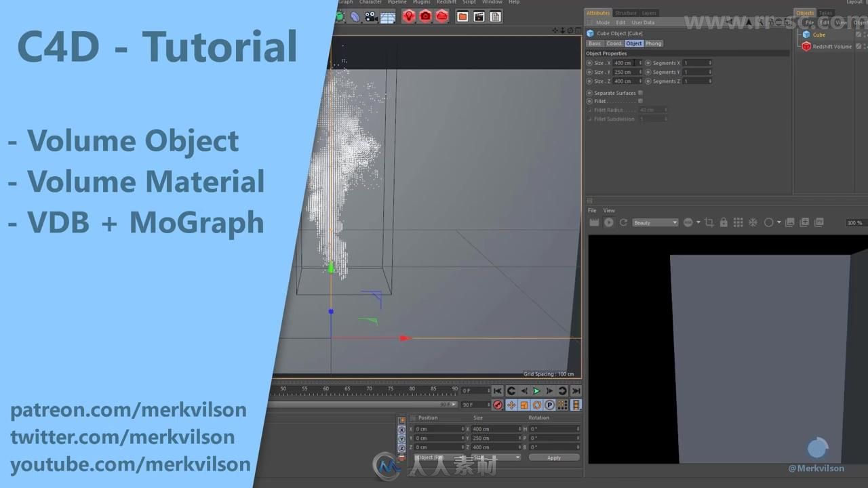Click the Redshift camera icon
The width and height of the screenshot is (868, 488).
pyautogui.click(x=425, y=16)
